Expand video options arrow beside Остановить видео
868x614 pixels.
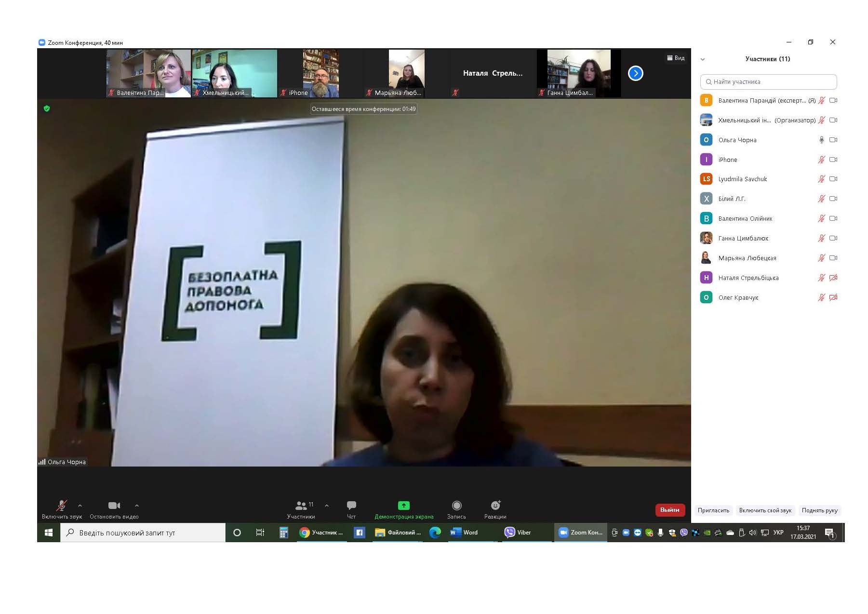(137, 506)
